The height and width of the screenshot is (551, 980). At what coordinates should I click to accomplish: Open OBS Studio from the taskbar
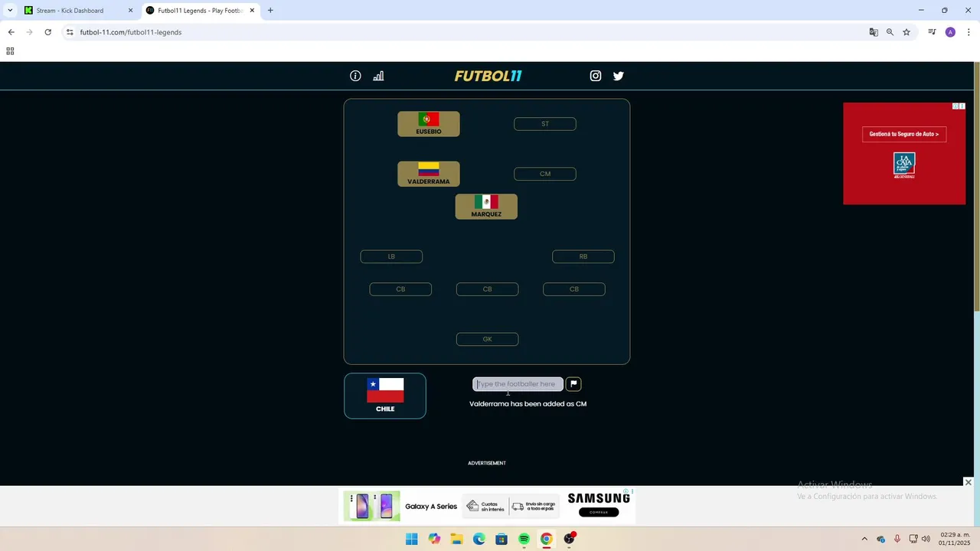[569, 539]
